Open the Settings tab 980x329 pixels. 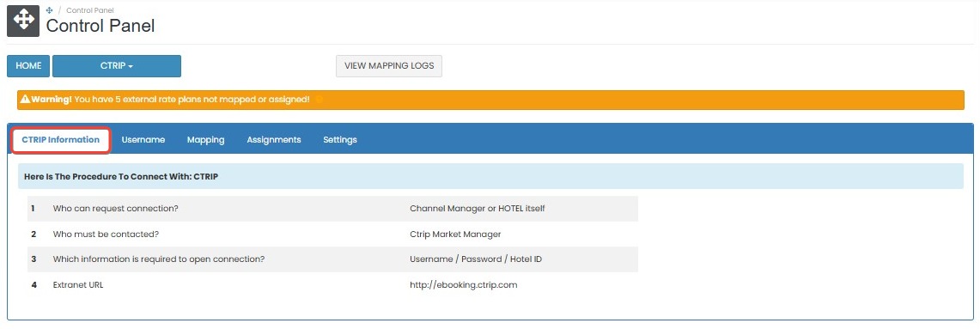point(340,140)
